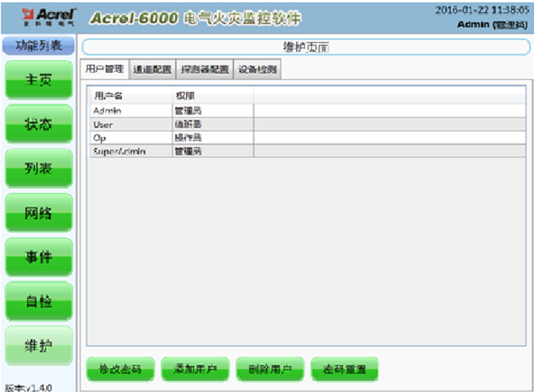Select the 设备检测 tab
The width and height of the screenshot is (534, 392).
point(257,69)
